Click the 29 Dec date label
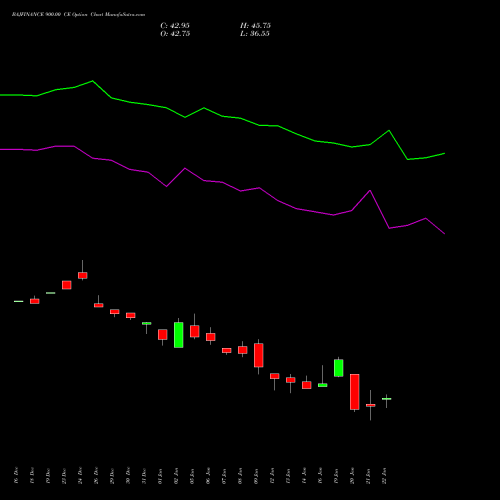Screen dimensions: 500x500 coord(112,476)
